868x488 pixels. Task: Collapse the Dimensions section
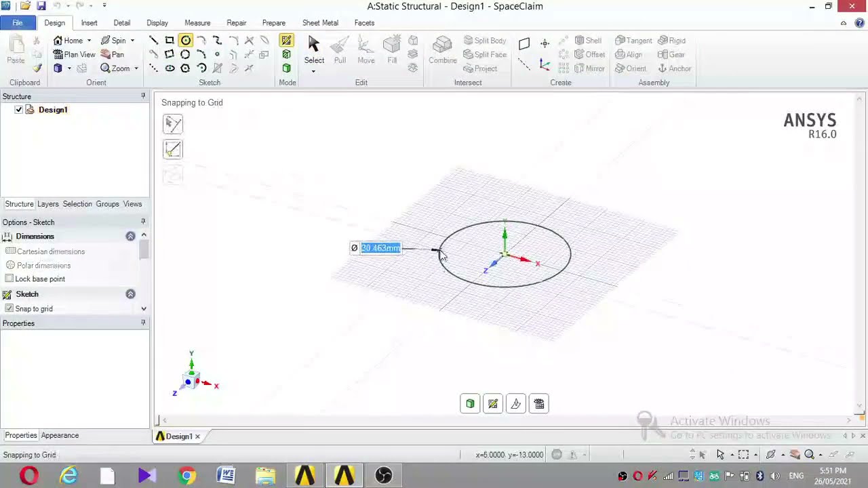point(130,236)
